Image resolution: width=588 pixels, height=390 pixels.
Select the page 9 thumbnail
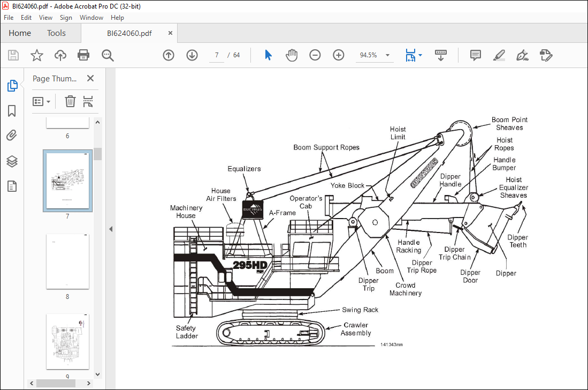(67, 342)
